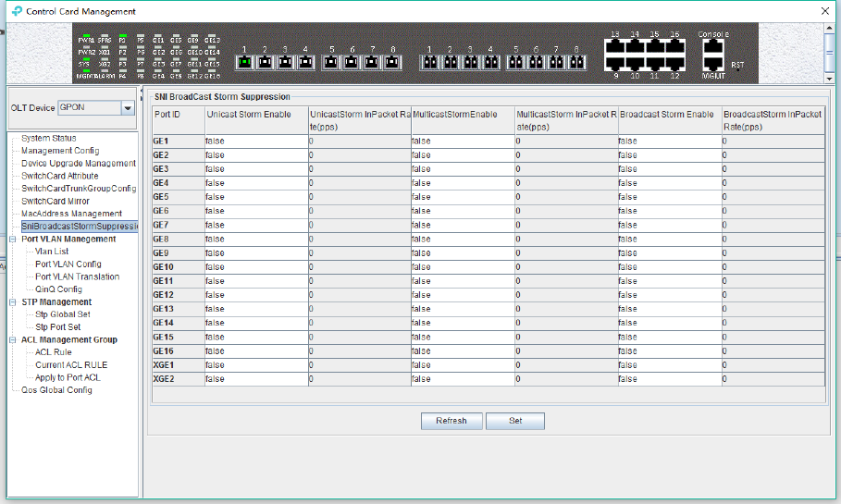Collapse the Port VLAN Management tree node
The height and width of the screenshot is (504, 841).
tap(12, 240)
